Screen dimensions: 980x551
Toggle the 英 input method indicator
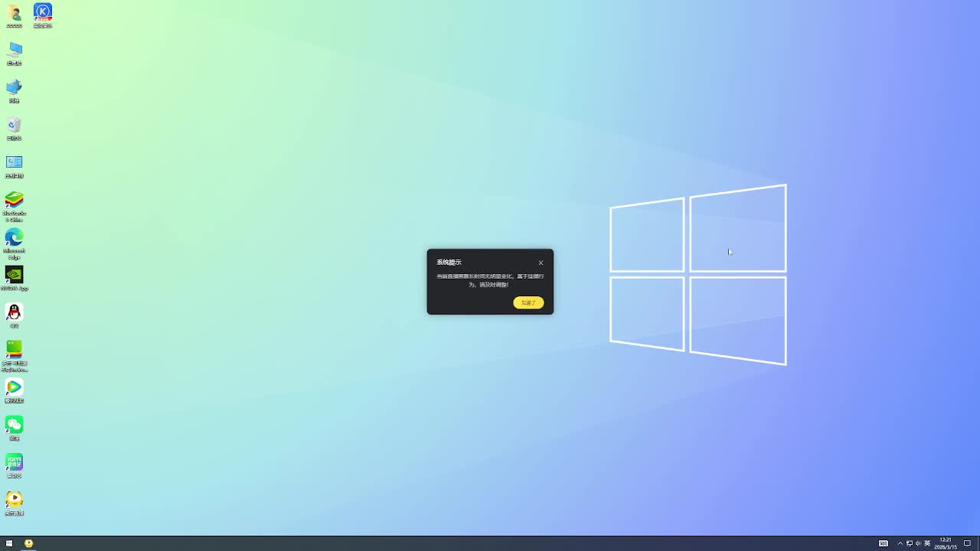pyautogui.click(x=927, y=543)
